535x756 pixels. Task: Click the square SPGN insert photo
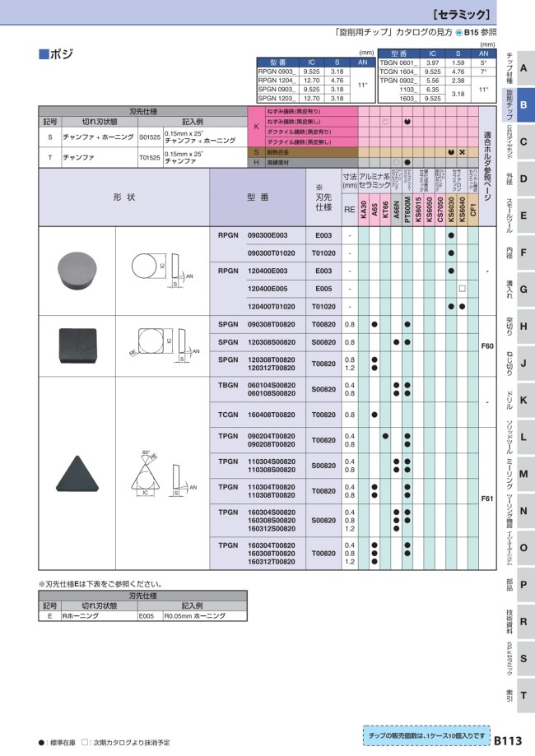pos(77,342)
